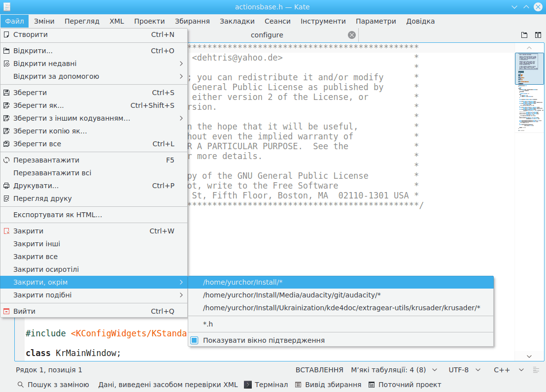Viewport: 546px width, 392px height.
Task: Click the split view icon
Action: (537, 35)
